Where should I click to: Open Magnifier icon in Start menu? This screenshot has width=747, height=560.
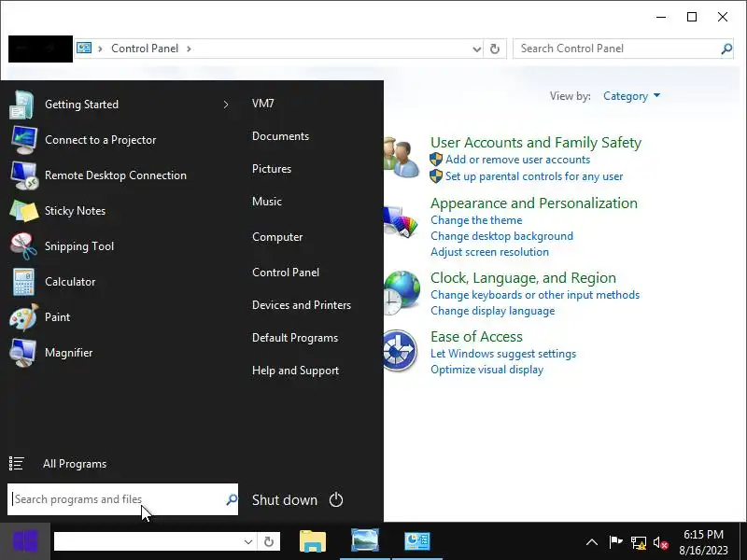click(22, 353)
